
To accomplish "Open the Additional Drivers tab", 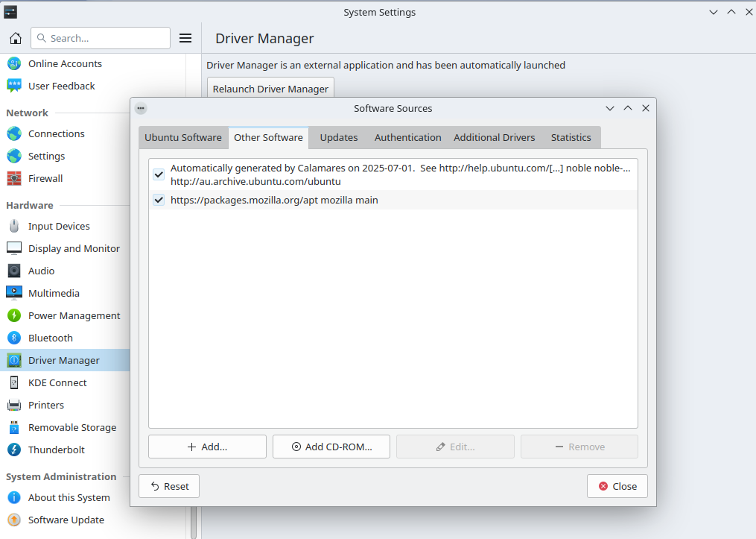I will (x=494, y=137).
